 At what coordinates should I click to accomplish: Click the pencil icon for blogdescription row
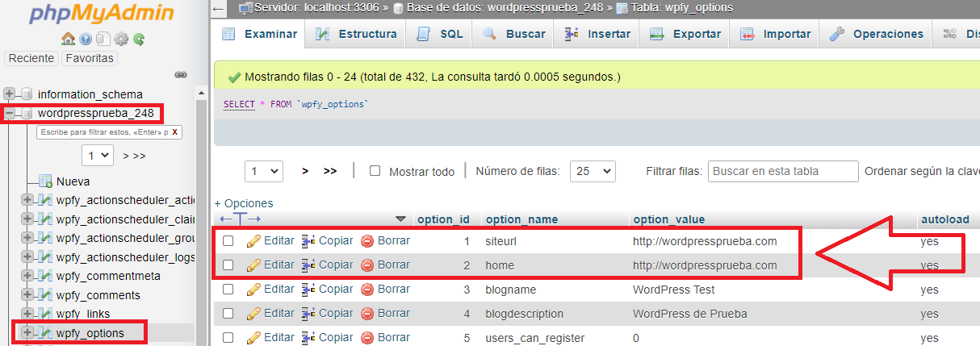click(253, 313)
